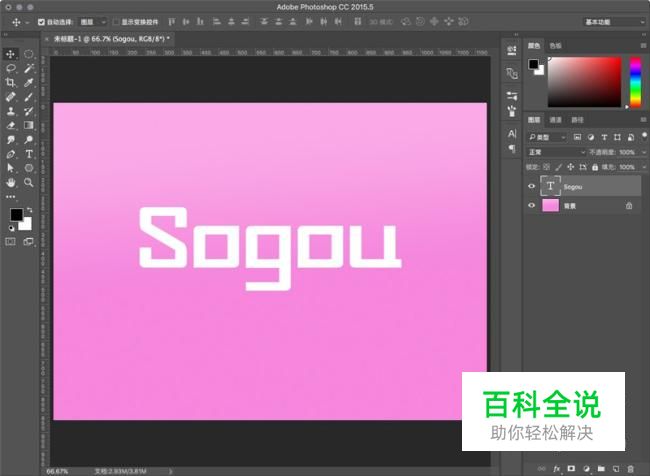Turn layer filtering on or off
The height and width of the screenshot is (476, 650).
[x=644, y=136]
